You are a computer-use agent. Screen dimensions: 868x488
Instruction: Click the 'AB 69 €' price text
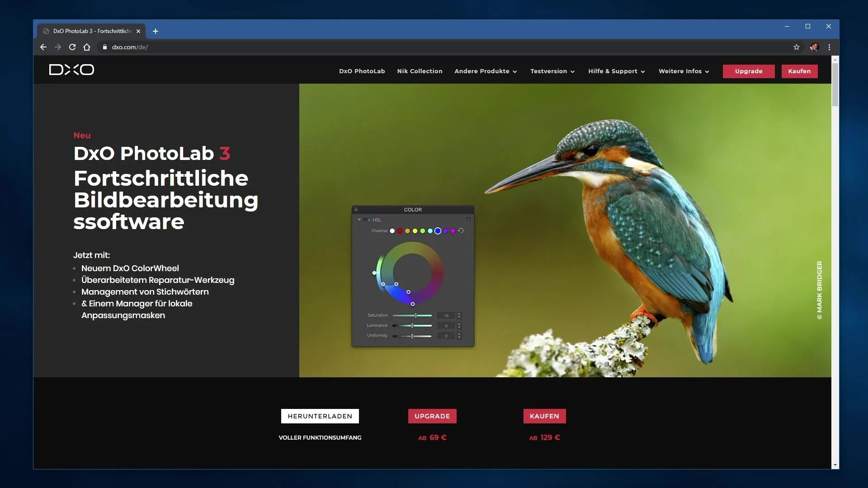click(x=432, y=437)
